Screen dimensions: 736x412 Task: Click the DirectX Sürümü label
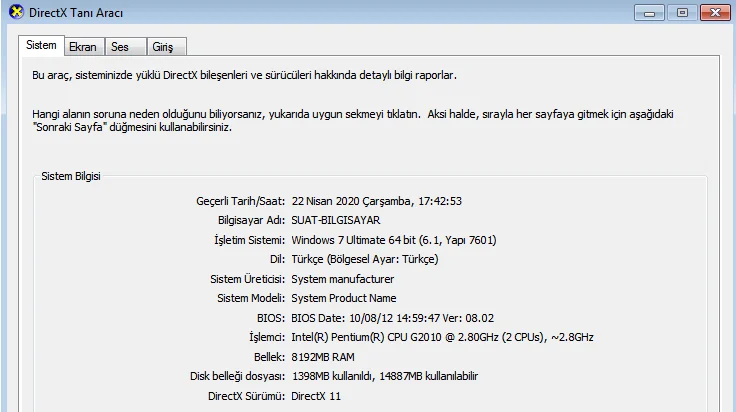pos(246,396)
